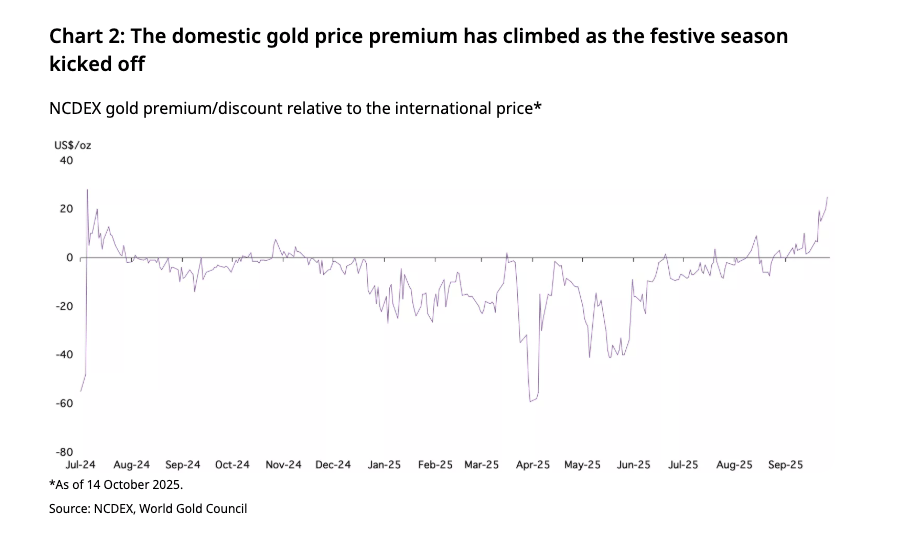Select the Sep-25 date label
Viewport: 916px width, 553px height.
[786, 465]
